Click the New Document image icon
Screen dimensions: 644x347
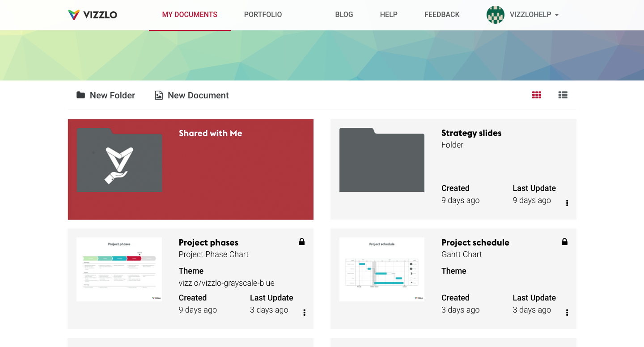pyautogui.click(x=159, y=95)
